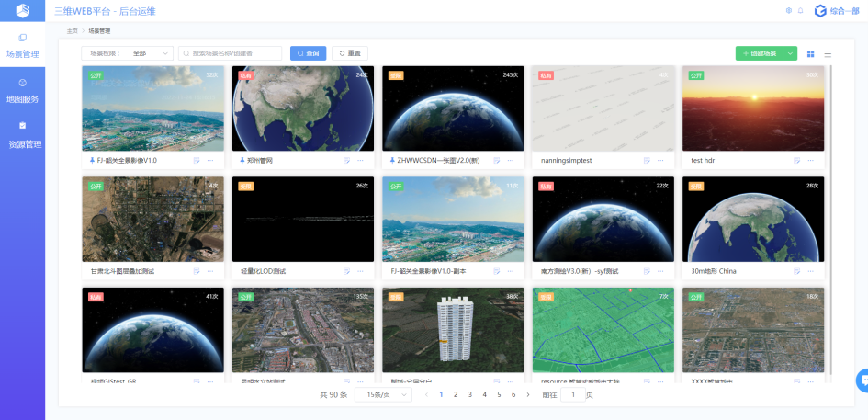Go to page 3 in pagination
The width and height of the screenshot is (868, 420).
(470, 394)
